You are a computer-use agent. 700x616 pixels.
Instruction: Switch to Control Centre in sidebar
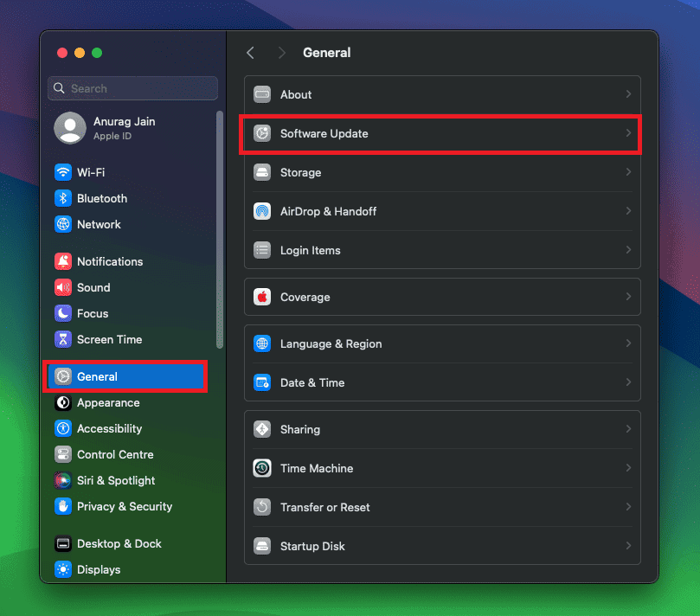(115, 454)
